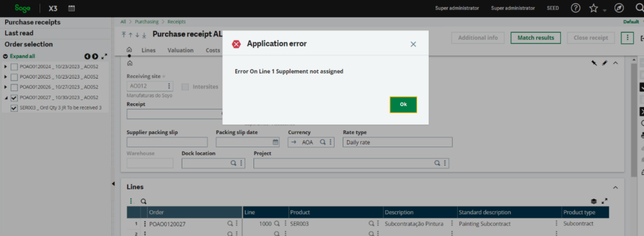
Task: Click the pin icon in header section
Action: [594, 63]
